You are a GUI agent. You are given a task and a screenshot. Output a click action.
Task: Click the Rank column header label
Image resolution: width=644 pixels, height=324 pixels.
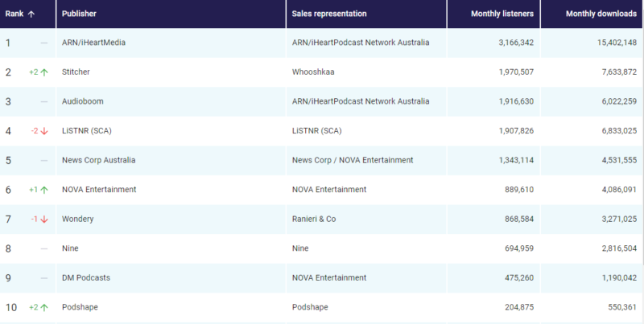[x=14, y=14]
